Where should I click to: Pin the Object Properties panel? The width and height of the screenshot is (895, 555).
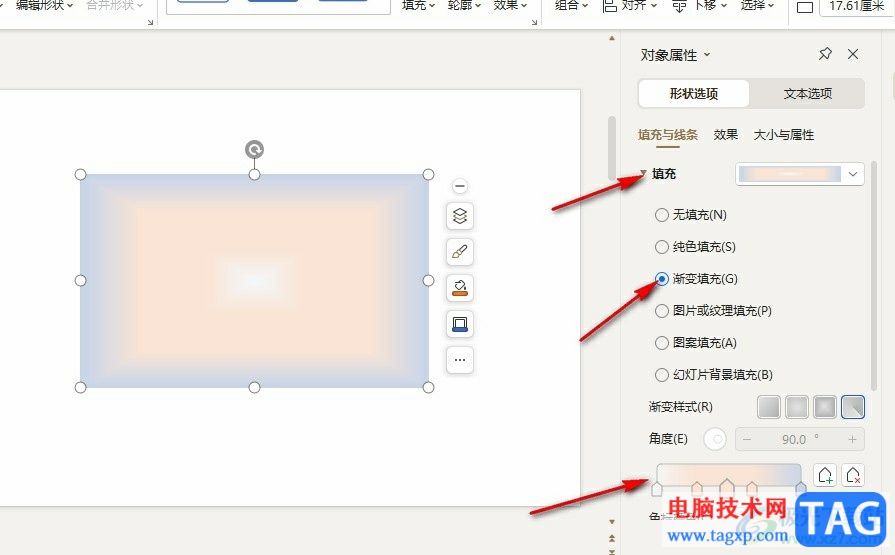tap(825, 54)
